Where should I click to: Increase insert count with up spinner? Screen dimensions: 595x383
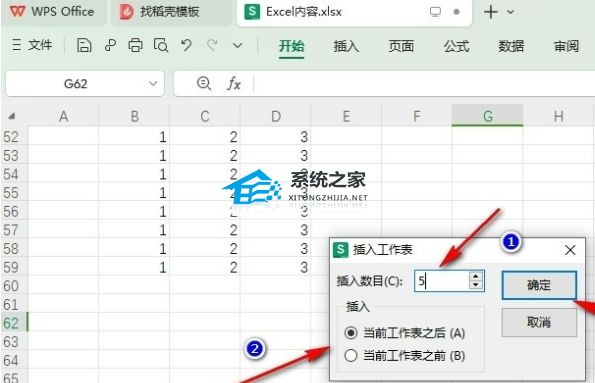476,276
